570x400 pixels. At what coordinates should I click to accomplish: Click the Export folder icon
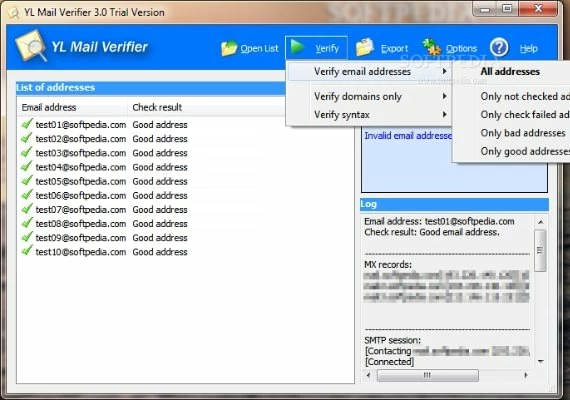coord(365,47)
